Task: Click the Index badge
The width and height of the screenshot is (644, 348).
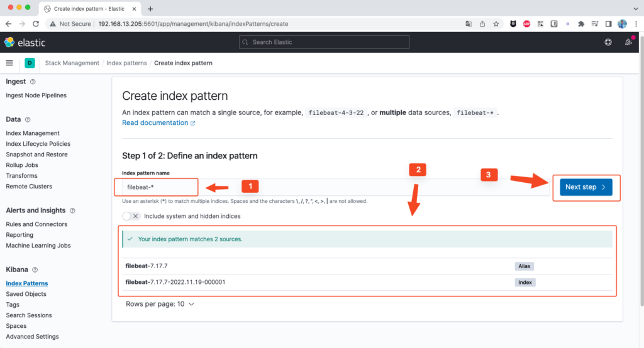Action: 525,282
